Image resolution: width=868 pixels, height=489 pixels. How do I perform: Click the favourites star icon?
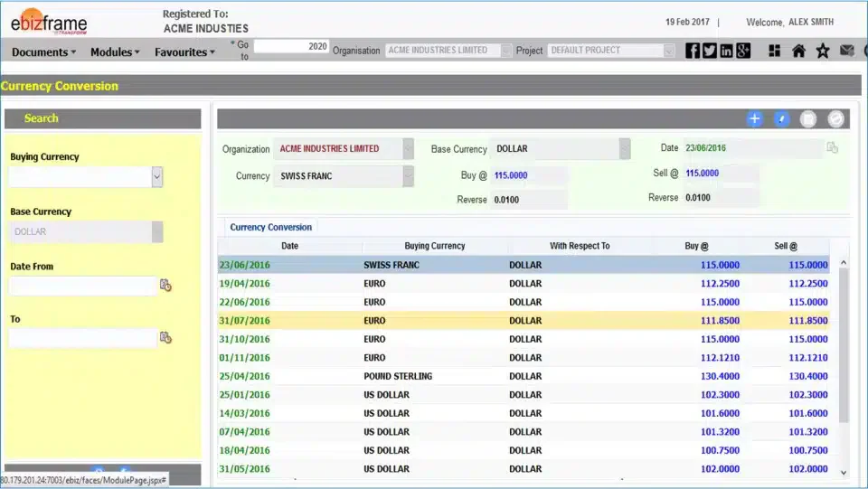pos(823,51)
